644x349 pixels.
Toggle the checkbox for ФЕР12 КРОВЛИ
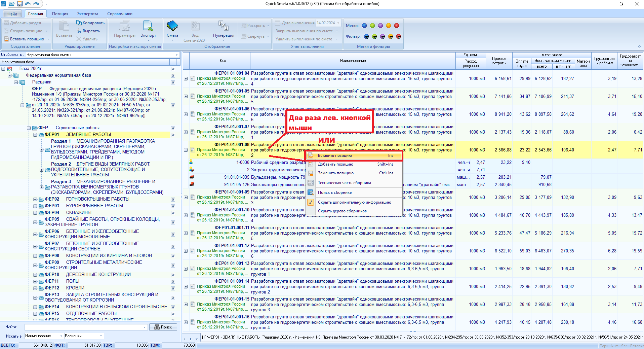pyautogui.click(x=173, y=288)
